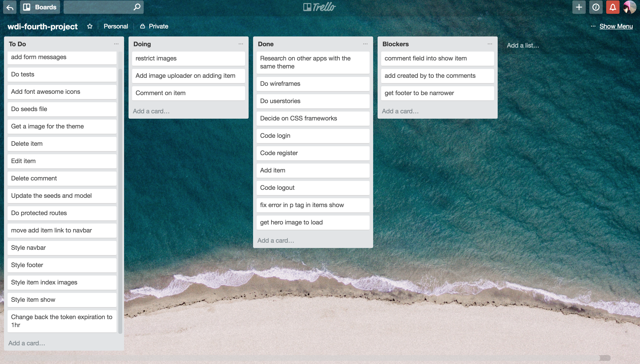Star the wdi-fourth-project board
Viewport: 640px width, 364px height.
click(x=90, y=26)
